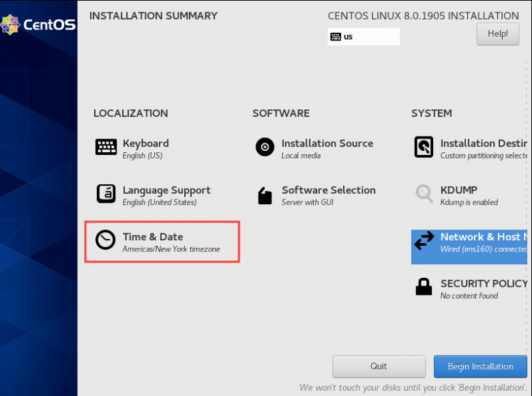Click the Network & Host Name arrows icon
The image size is (532, 396).
click(x=424, y=240)
